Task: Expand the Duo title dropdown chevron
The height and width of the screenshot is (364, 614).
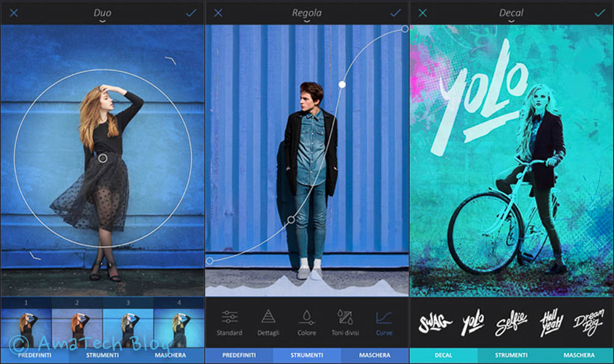Action: (x=102, y=21)
